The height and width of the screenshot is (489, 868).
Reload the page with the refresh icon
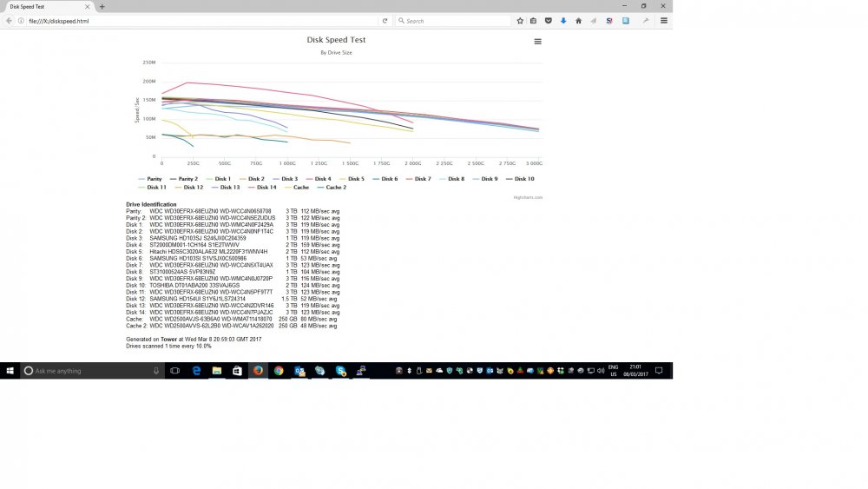click(385, 21)
